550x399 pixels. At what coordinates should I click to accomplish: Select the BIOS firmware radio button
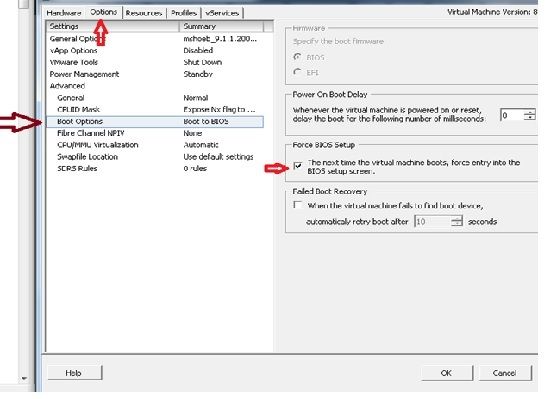coord(297,57)
